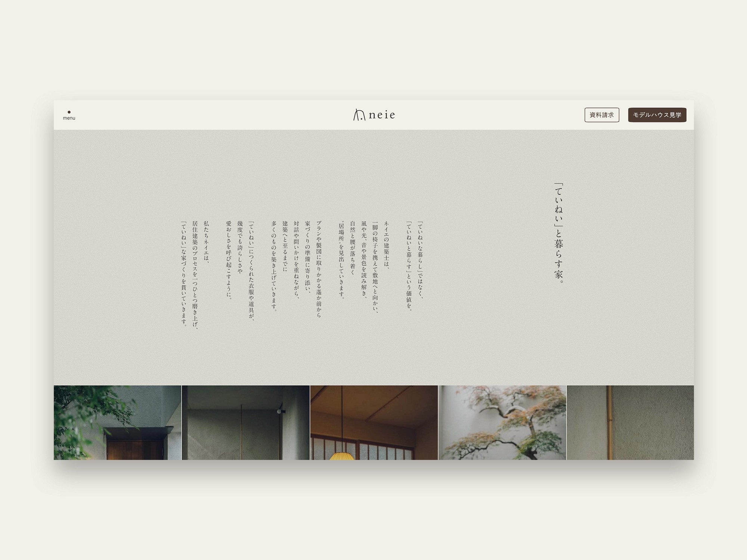Click the 'neie' wordmark text

click(382, 115)
